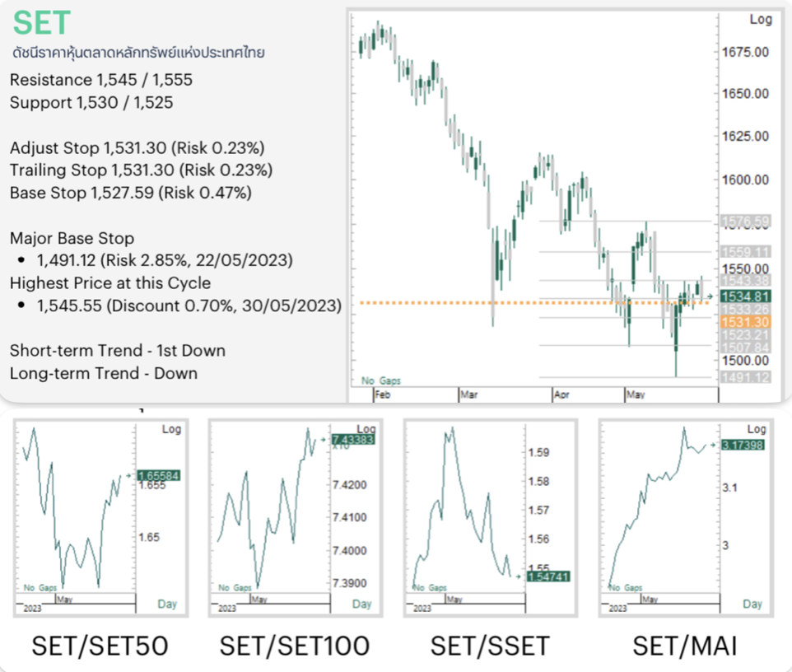Click the green SET title
Screen dimensions: 792x672
41,23
